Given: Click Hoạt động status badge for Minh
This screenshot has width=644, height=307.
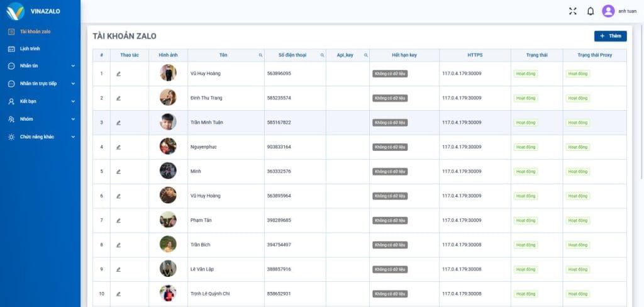Looking at the screenshot, I should pyautogui.click(x=526, y=172).
